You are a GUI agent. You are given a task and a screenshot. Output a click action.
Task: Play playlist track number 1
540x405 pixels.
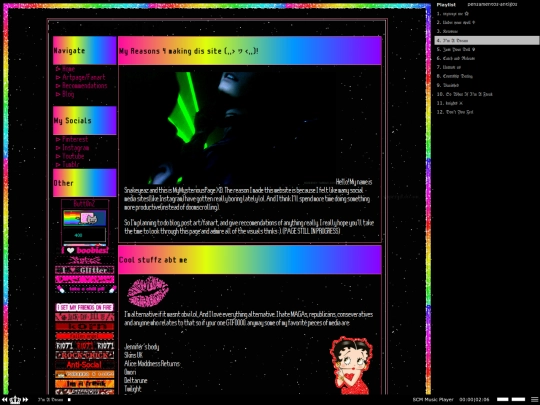point(487,14)
